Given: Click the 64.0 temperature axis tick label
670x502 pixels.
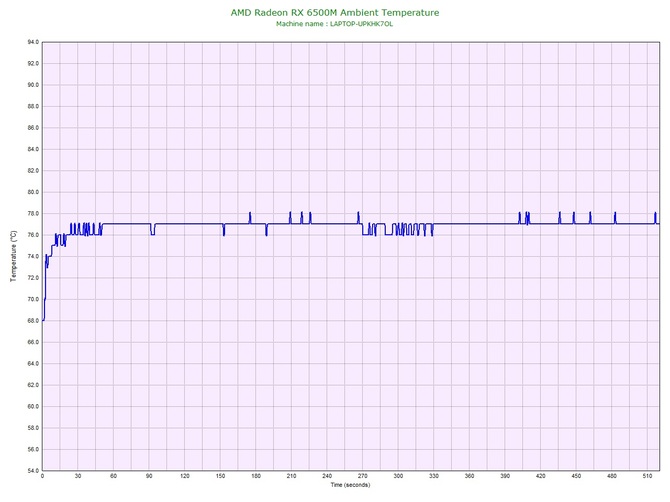Looking at the screenshot, I should click(x=33, y=364).
